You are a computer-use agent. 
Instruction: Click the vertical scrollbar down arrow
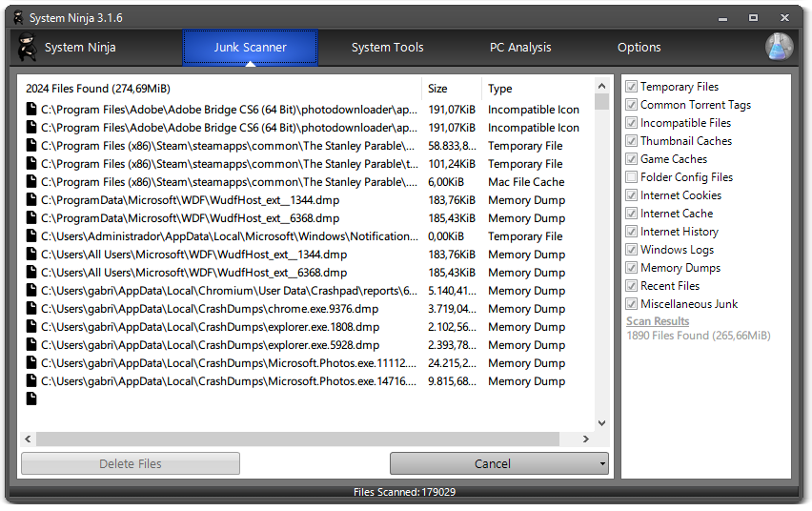(601, 423)
